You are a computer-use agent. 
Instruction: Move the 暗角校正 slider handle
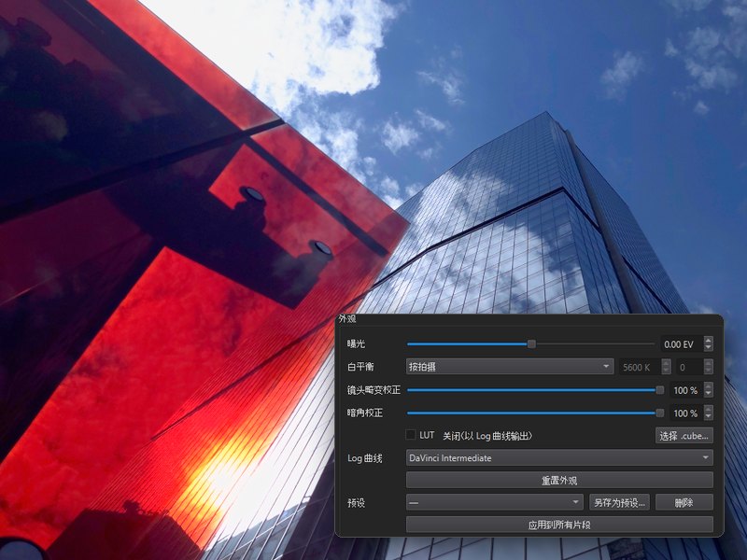click(660, 413)
